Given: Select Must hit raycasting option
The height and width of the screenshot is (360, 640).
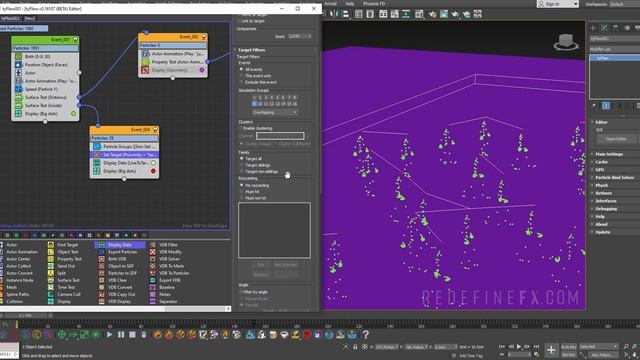Looking at the screenshot, I should 242,191.
